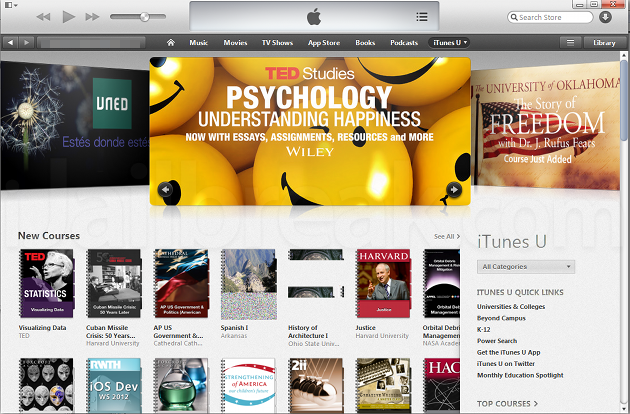
Task: Open the Power Search link
Action: tap(497, 340)
